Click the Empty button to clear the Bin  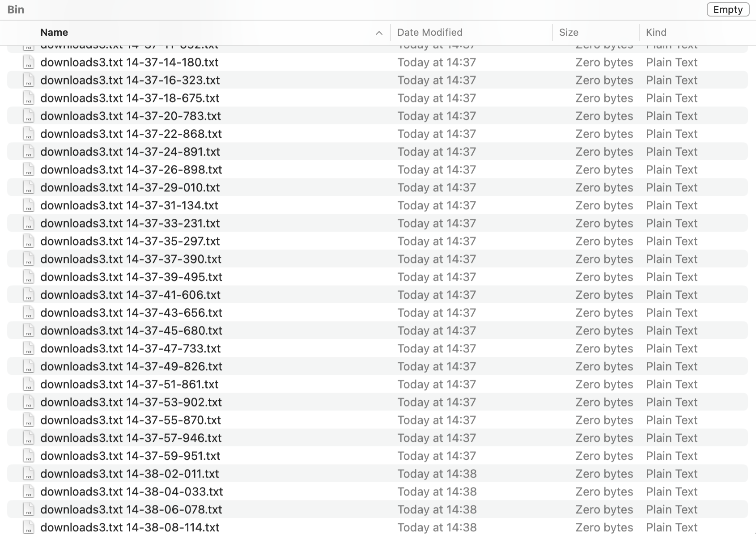pos(728,9)
